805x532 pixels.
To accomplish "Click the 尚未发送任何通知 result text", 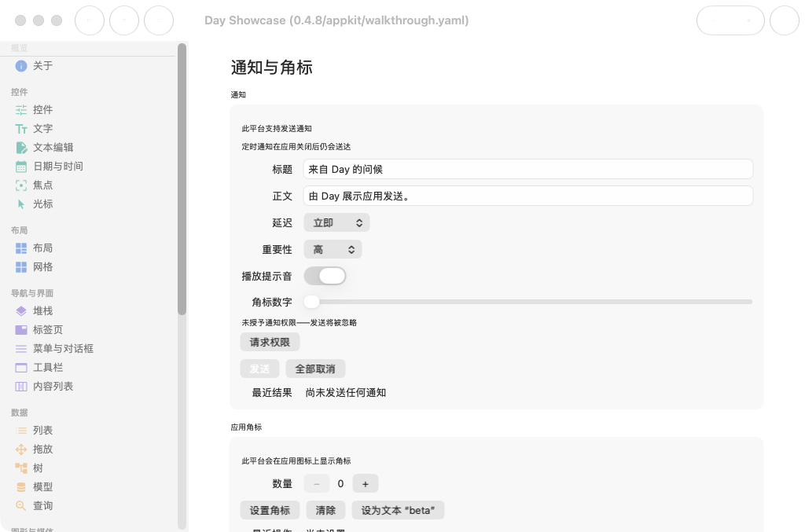I will point(346,392).
